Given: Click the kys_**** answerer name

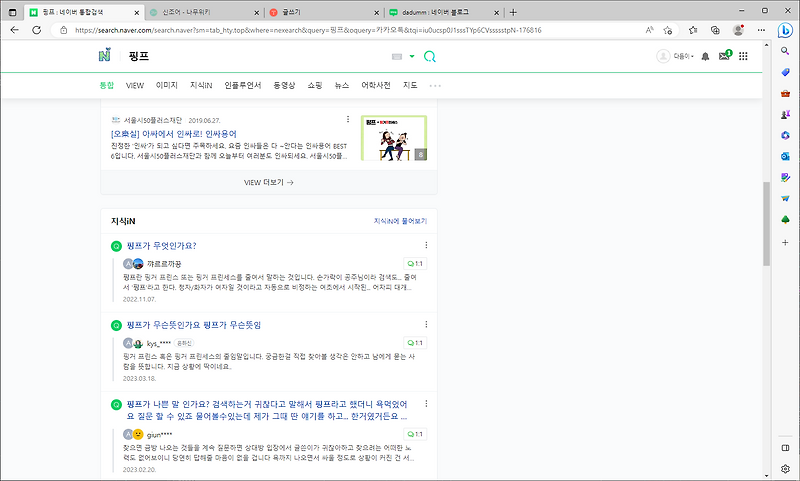Looking at the screenshot, I should pos(159,343).
